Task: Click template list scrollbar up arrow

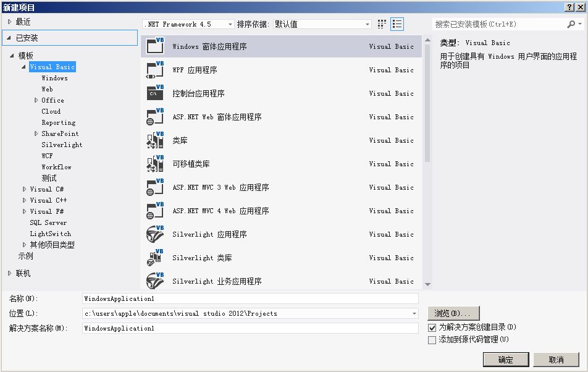Action: click(x=427, y=40)
